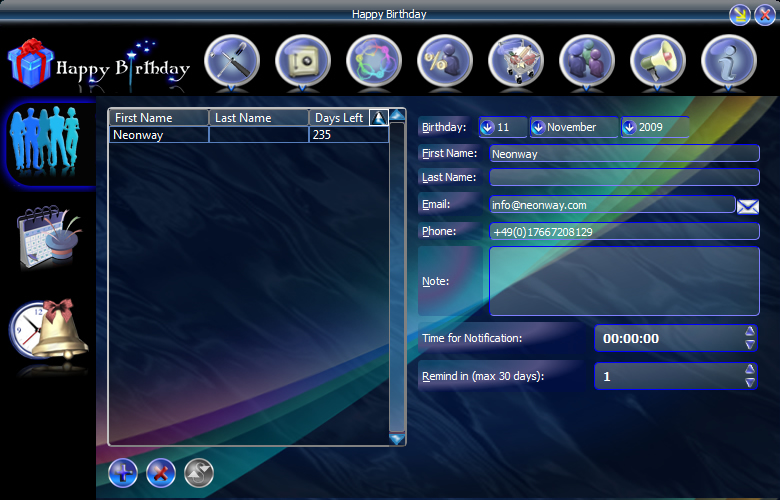The height and width of the screenshot is (500, 780).
Task: Sort list by Last Name column header
Action: pyautogui.click(x=259, y=118)
